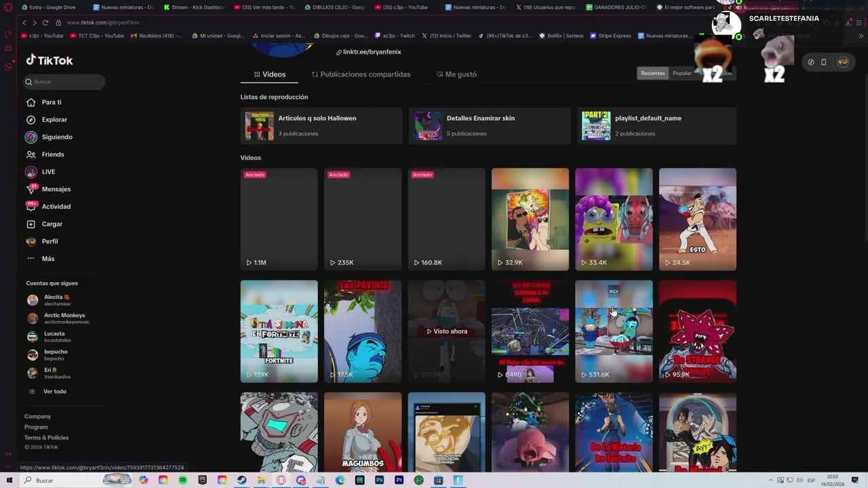Viewport: 868px width, 488px height.
Task: Click the browser back arrow
Action: (x=24, y=22)
